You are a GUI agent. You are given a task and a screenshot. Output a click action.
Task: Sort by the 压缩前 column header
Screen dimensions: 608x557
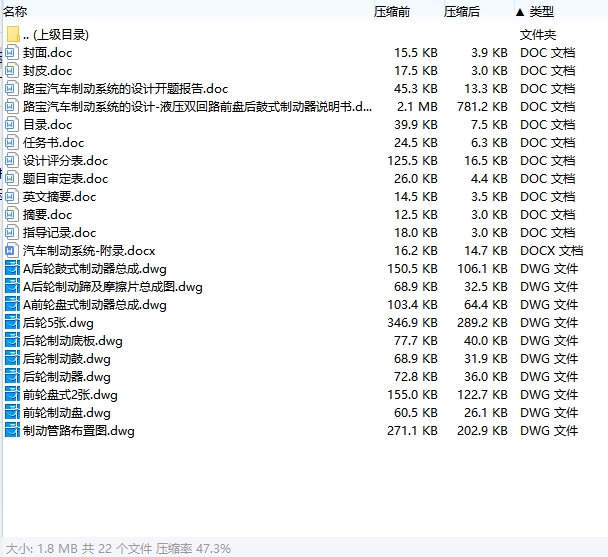(392, 12)
